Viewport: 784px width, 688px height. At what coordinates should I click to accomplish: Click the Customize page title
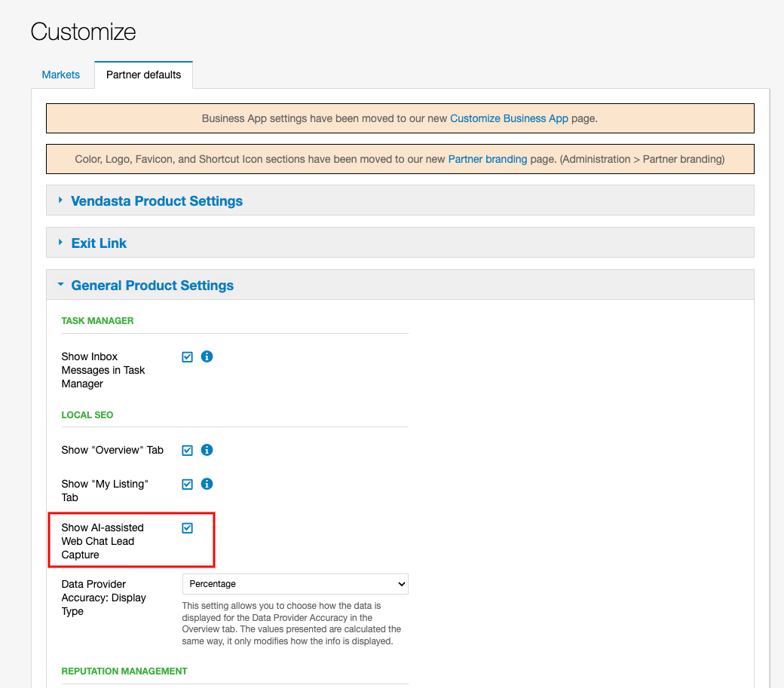pyautogui.click(x=83, y=32)
